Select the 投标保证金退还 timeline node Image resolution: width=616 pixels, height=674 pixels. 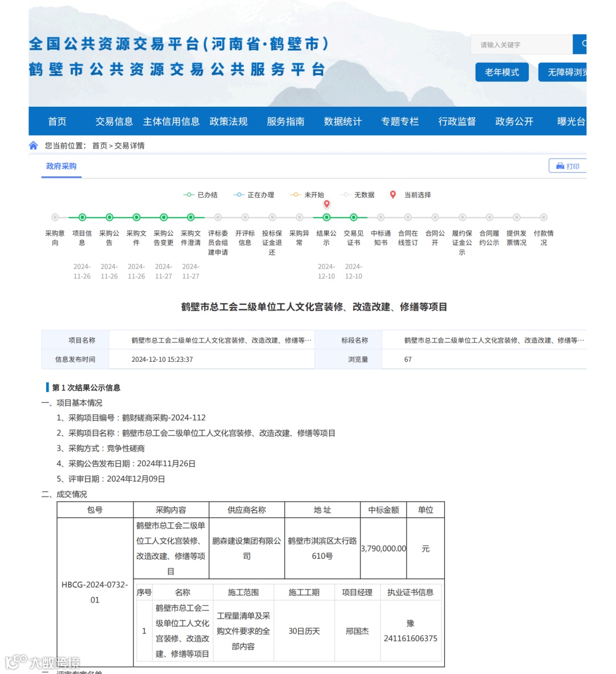pos(272,217)
